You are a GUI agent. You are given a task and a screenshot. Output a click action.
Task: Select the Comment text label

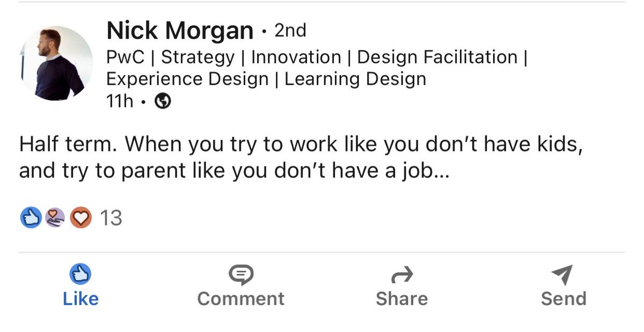(241, 299)
